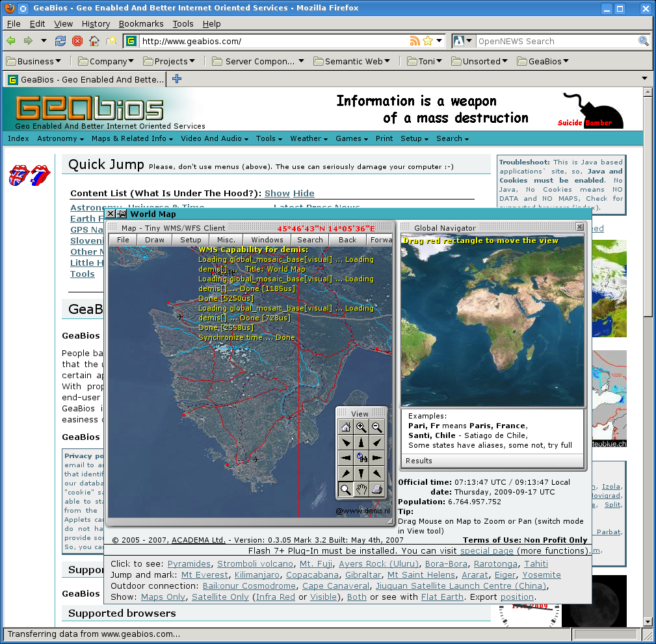656x644 pixels.
Task: Open the Business bookmarks folder dropdown
Action: click(x=35, y=61)
